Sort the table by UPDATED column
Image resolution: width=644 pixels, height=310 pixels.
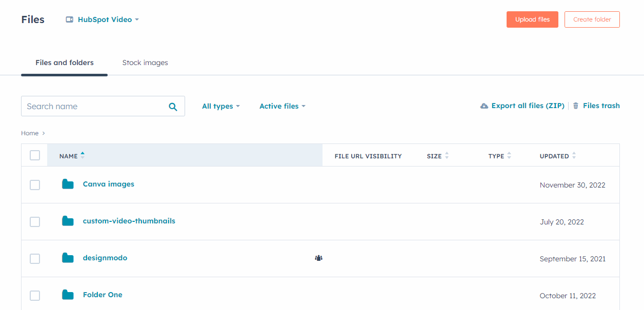(557, 155)
